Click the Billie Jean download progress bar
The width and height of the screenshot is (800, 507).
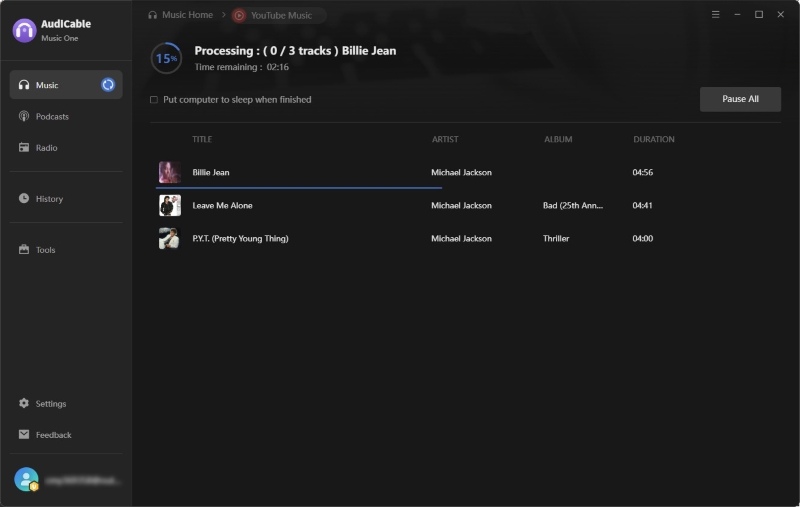click(298, 188)
